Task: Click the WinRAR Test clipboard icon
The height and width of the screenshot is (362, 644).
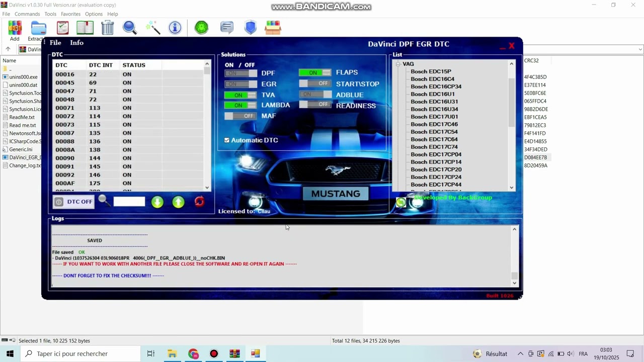Action: 62,28
